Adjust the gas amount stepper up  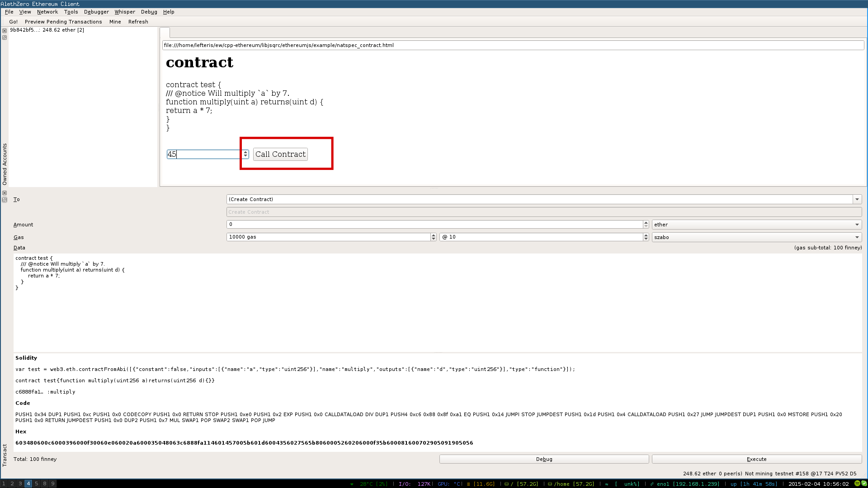click(x=434, y=235)
